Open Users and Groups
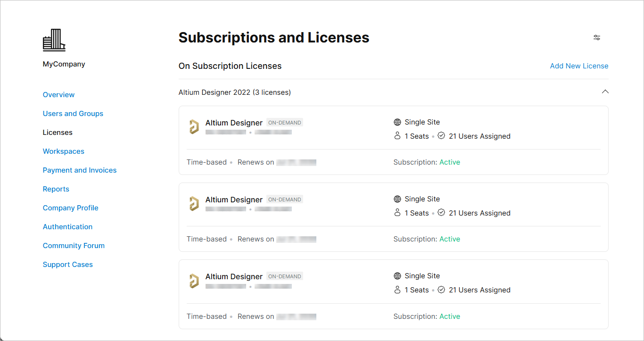The image size is (644, 341). point(73,114)
